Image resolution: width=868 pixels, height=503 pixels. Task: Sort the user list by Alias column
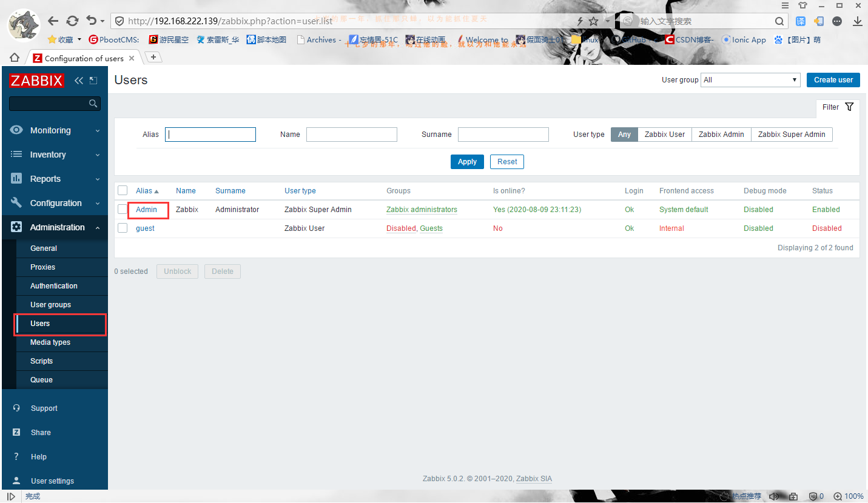pos(147,190)
